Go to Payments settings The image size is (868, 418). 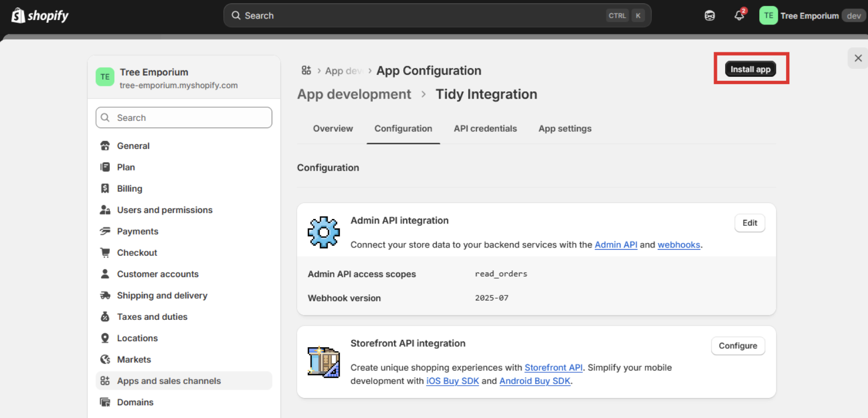click(x=184, y=231)
